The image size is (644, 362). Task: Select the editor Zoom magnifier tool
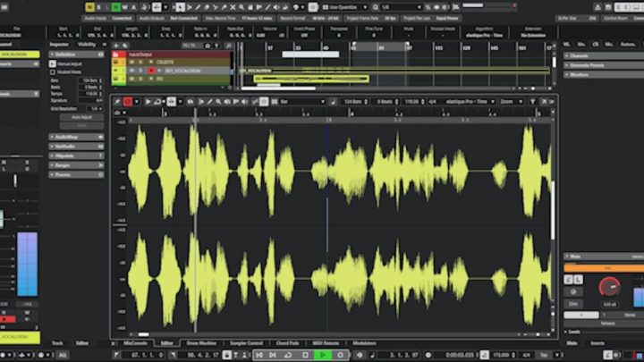tap(218, 101)
